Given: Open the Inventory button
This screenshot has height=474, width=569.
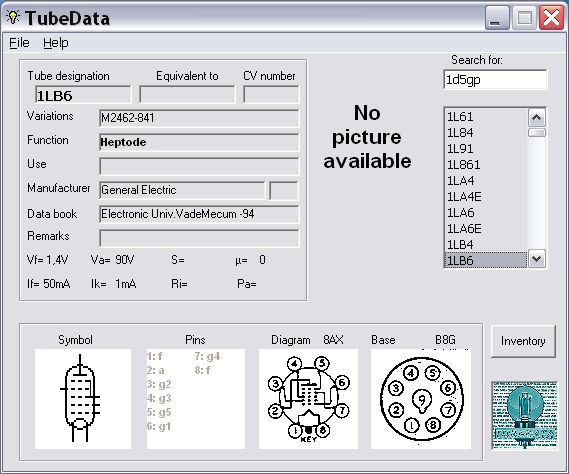Looking at the screenshot, I should point(523,341).
